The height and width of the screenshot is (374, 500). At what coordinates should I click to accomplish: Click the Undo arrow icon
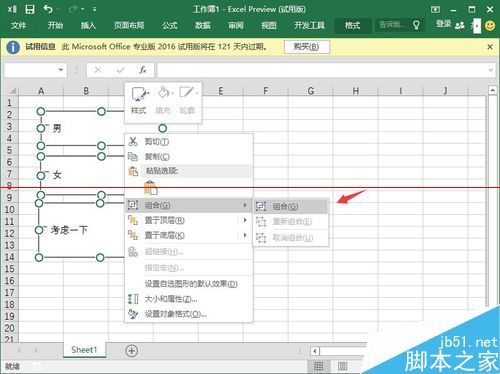(48, 9)
